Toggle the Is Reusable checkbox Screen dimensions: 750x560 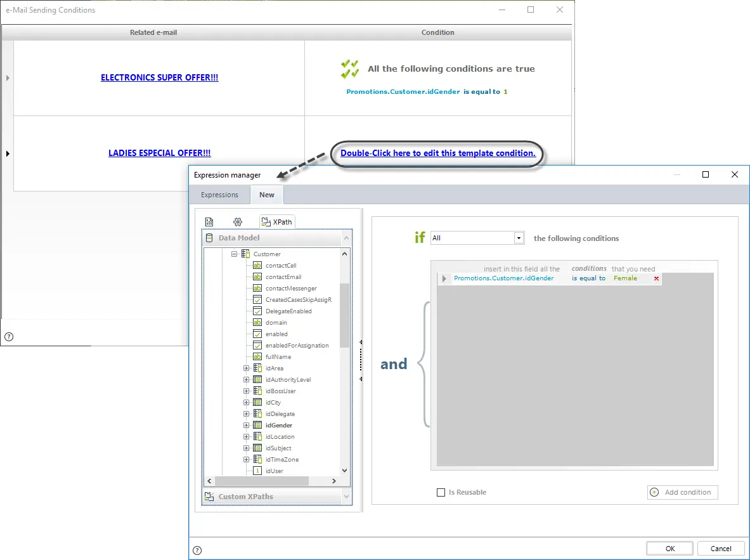point(441,493)
